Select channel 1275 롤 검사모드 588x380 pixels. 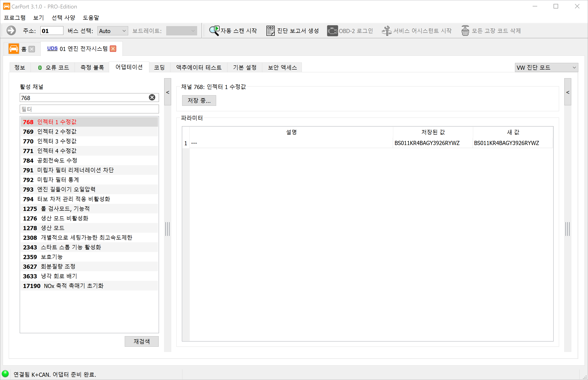coord(89,209)
